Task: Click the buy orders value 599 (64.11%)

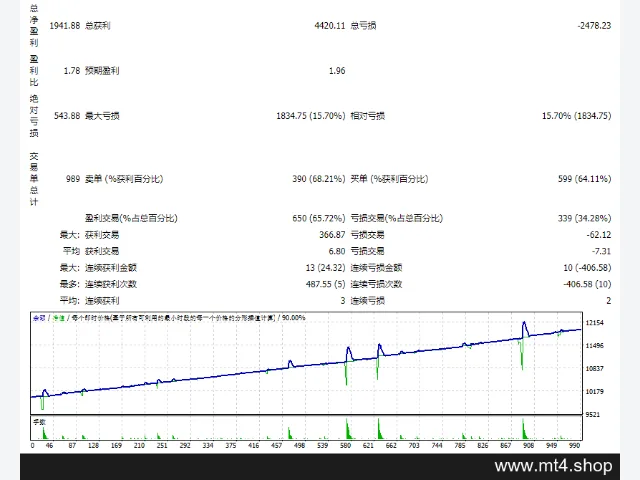Action: click(x=584, y=179)
